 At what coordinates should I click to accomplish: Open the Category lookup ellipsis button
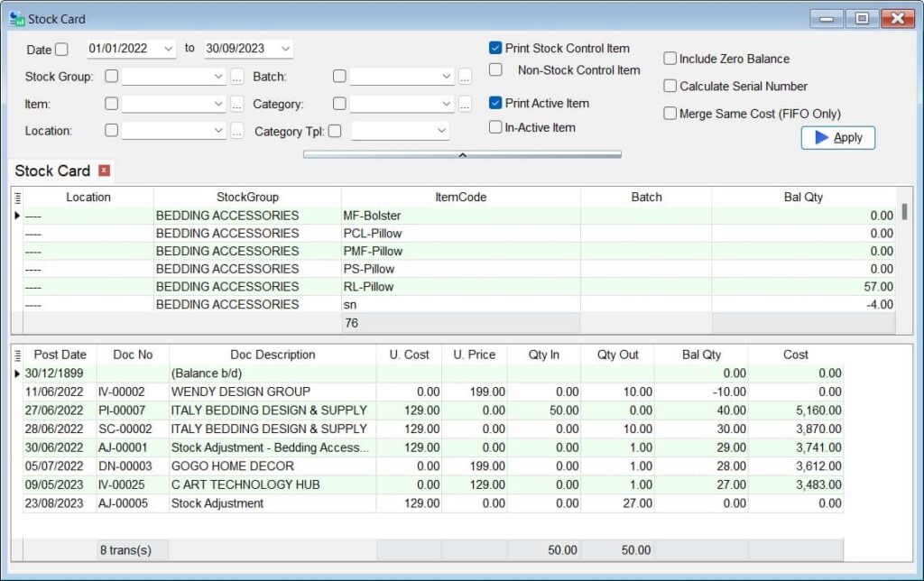click(464, 103)
